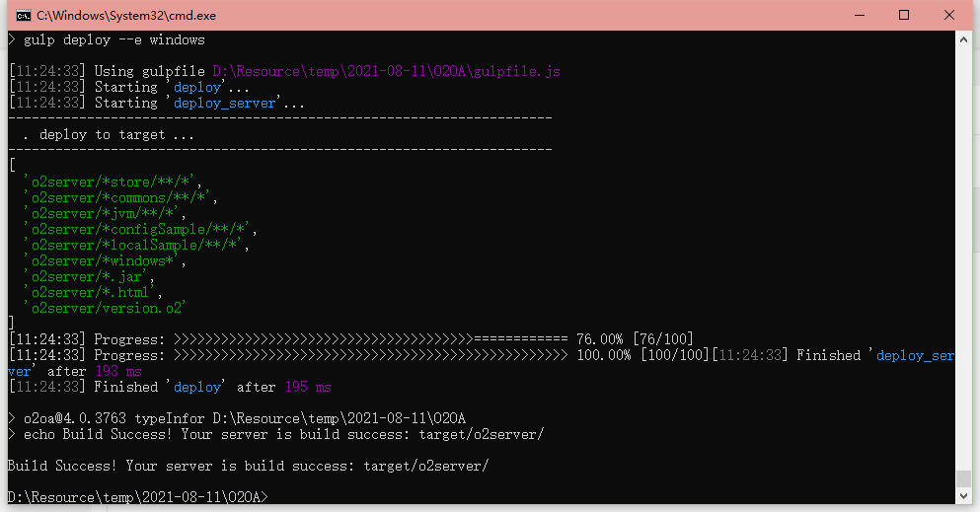This screenshot has width=980, height=512.
Task: Click the C:\Windows\System32\cmd.exe title text
Action: pyautogui.click(x=126, y=16)
